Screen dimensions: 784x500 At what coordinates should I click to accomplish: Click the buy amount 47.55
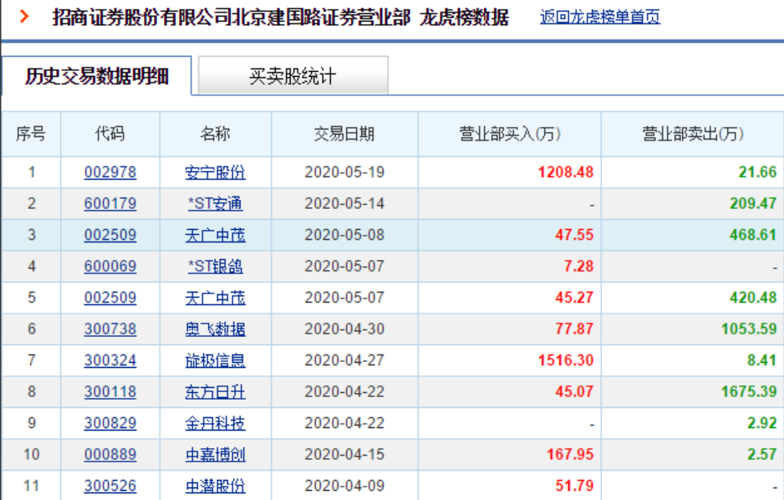[x=574, y=235]
